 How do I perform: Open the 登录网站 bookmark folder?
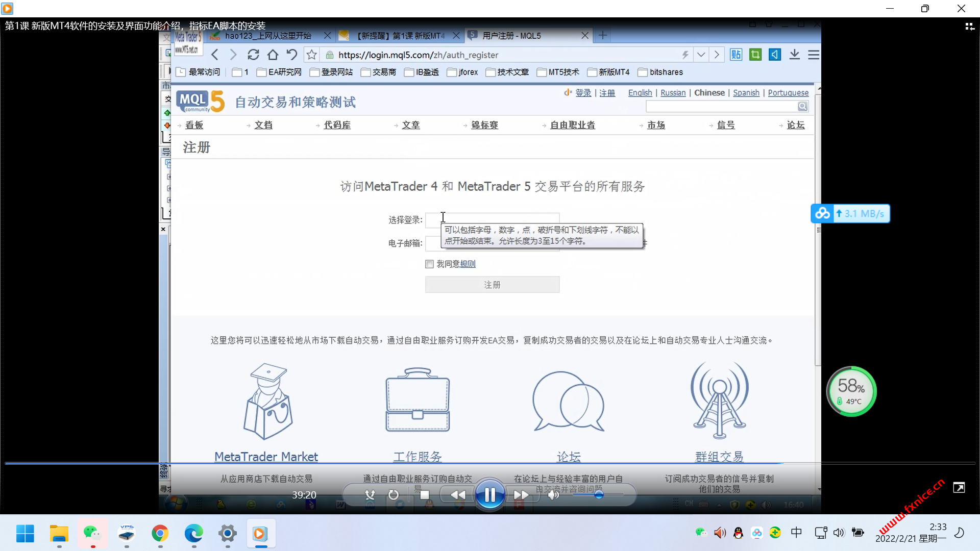331,72
